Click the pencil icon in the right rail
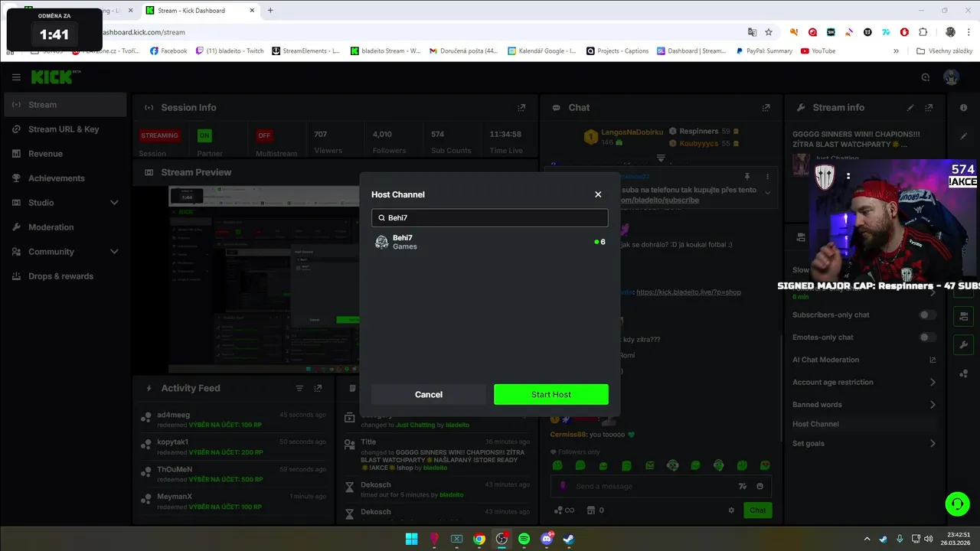 coord(963,135)
